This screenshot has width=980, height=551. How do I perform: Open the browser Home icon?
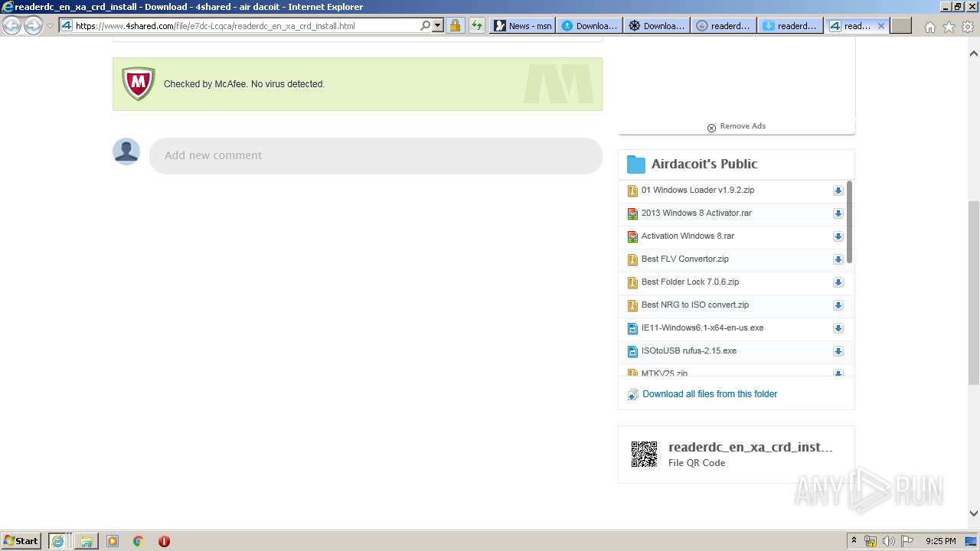tap(929, 27)
